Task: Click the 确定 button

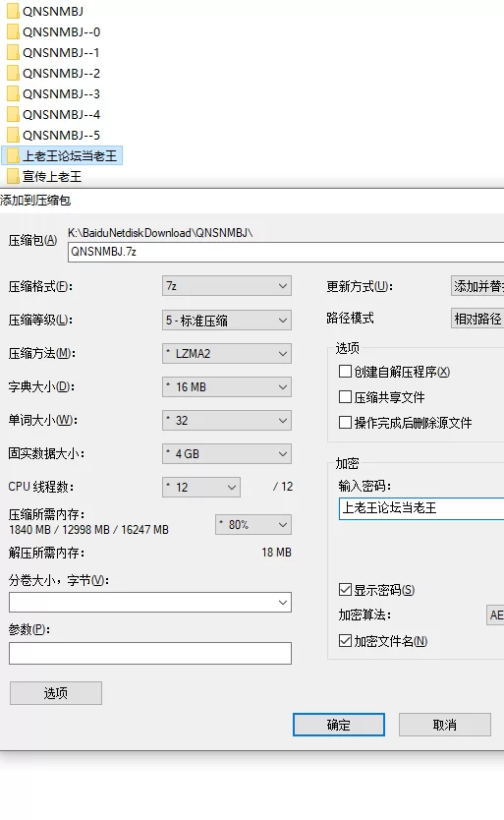Action: coord(339,725)
